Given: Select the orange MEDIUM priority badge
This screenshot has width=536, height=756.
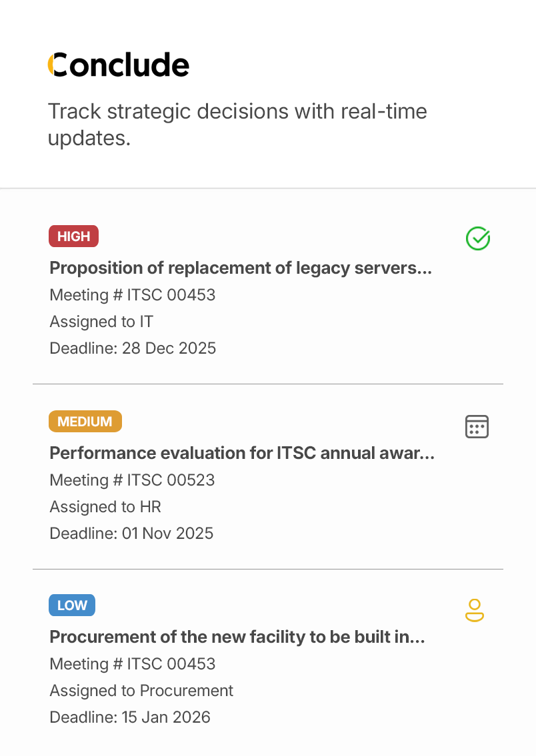Looking at the screenshot, I should [x=85, y=422].
